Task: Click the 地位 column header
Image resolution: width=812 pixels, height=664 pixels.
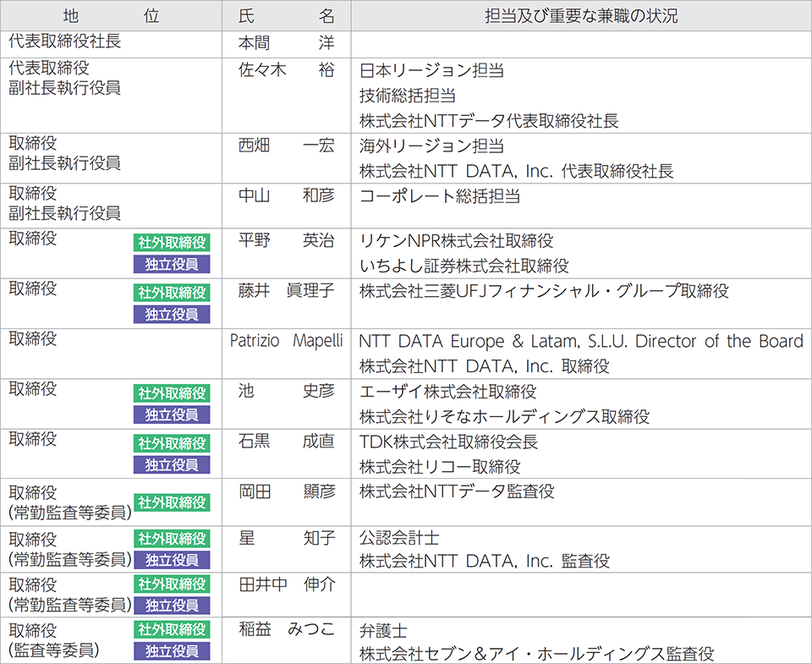Action: 111,15
